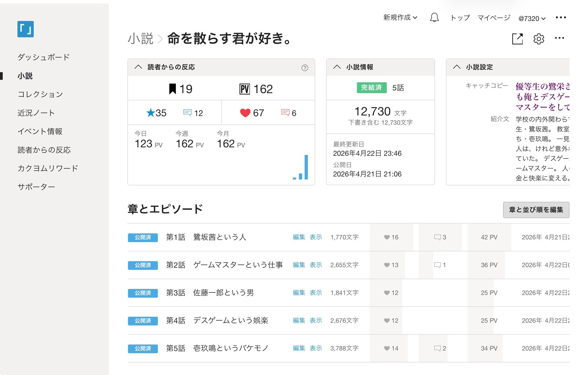Open 近況ノート in the sidebar
This screenshot has height=375, width=588.
pos(36,113)
